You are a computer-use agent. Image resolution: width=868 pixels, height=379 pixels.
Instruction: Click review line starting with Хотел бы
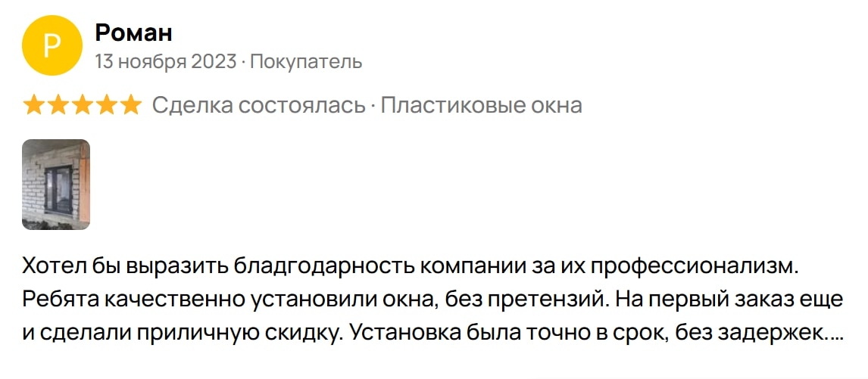(411, 266)
